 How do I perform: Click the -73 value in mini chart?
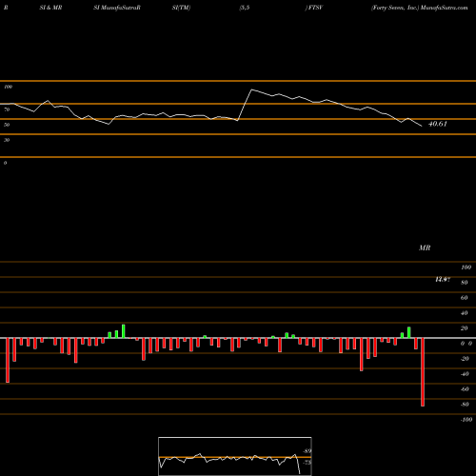point(307,463)
